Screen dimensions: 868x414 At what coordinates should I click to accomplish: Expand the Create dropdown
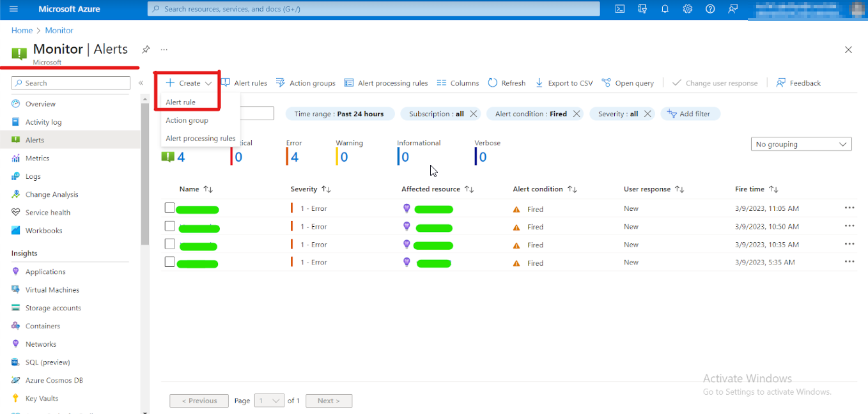189,83
